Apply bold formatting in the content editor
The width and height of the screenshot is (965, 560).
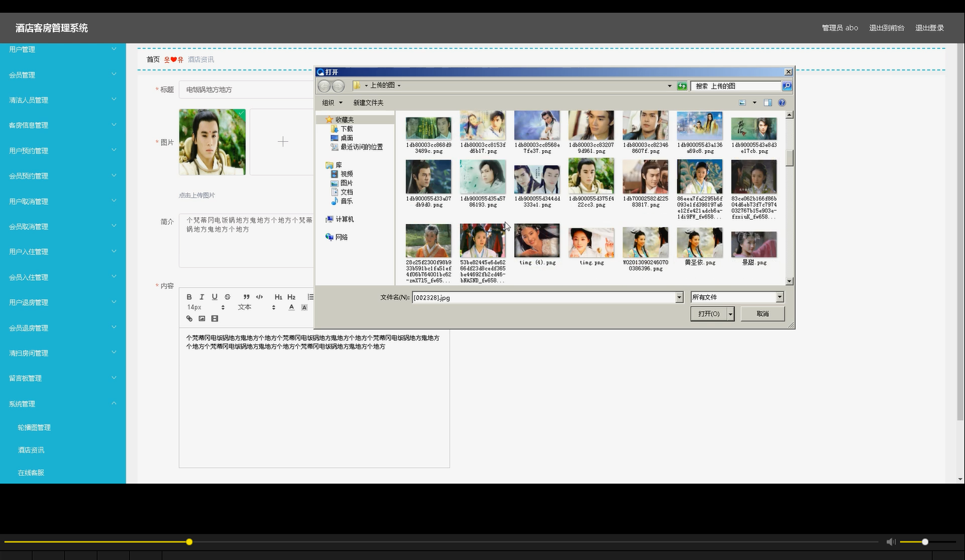click(189, 297)
